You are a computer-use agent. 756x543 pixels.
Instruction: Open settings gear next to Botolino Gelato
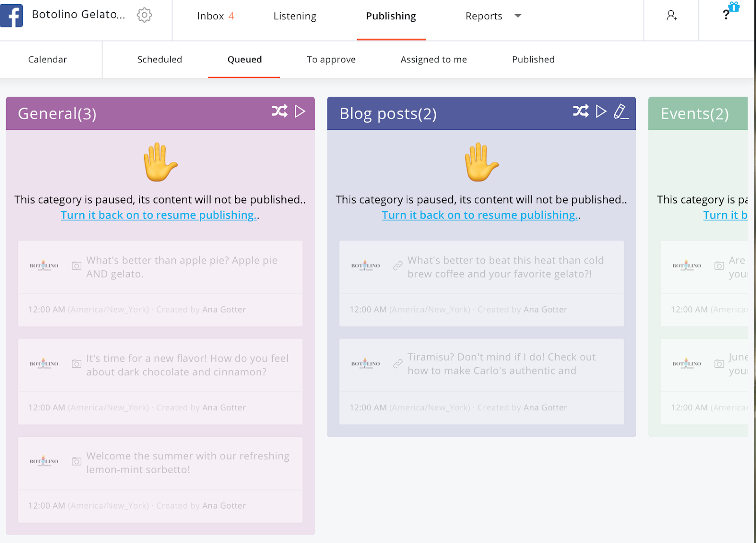pyautogui.click(x=144, y=15)
